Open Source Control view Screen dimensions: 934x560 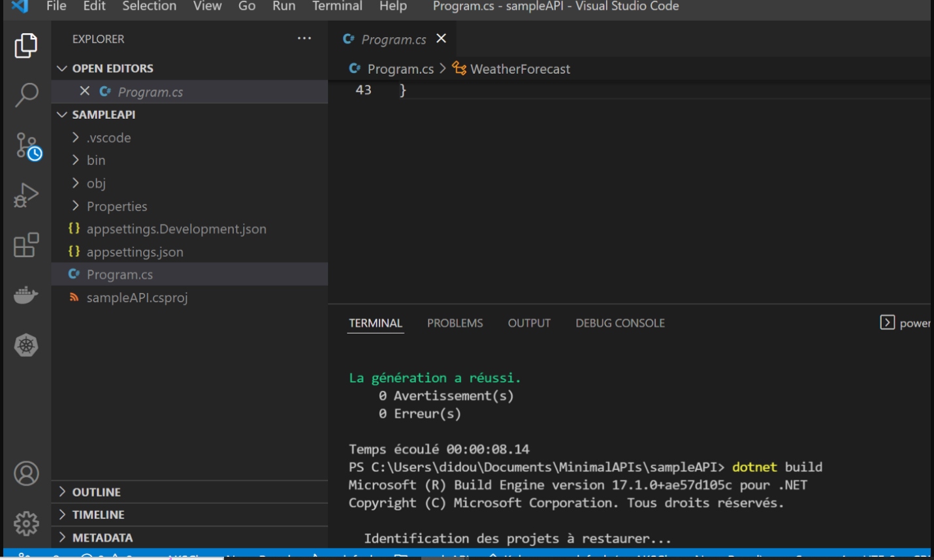[27, 146]
